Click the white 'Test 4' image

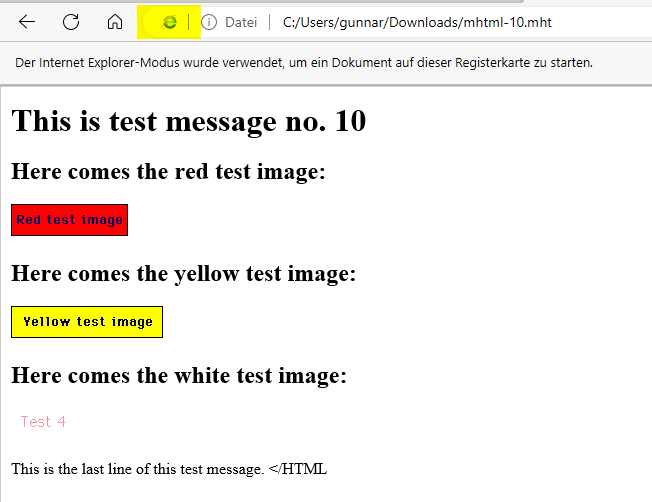tap(43, 422)
